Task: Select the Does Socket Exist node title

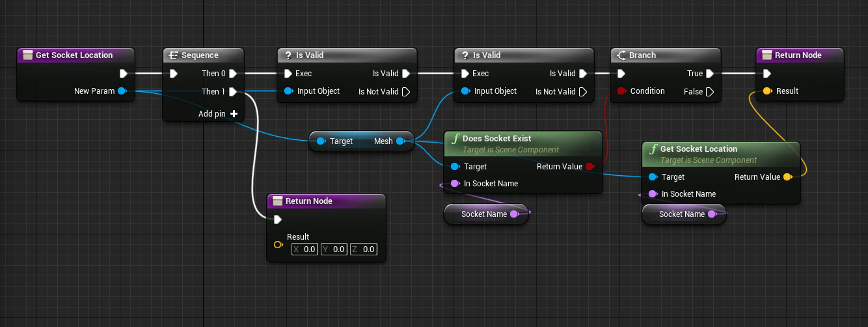Action: [x=497, y=139]
